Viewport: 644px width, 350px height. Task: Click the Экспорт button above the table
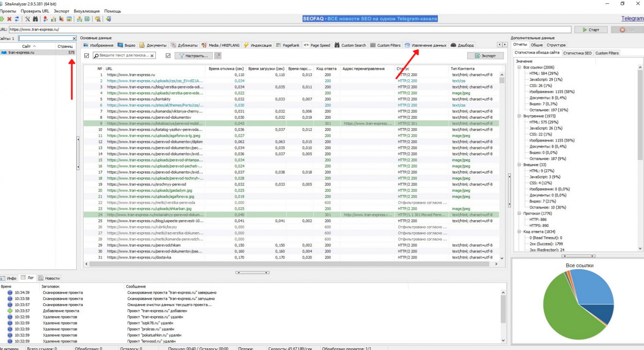point(485,56)
